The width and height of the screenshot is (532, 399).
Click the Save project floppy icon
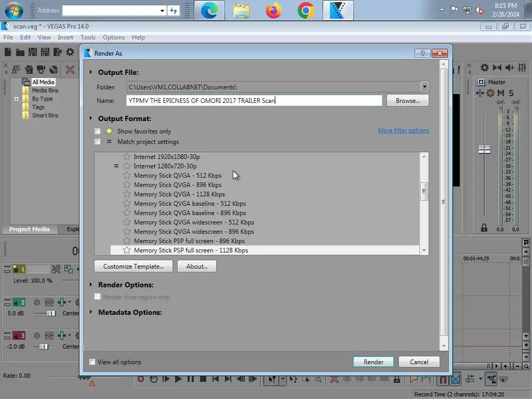tap(33, 52)
